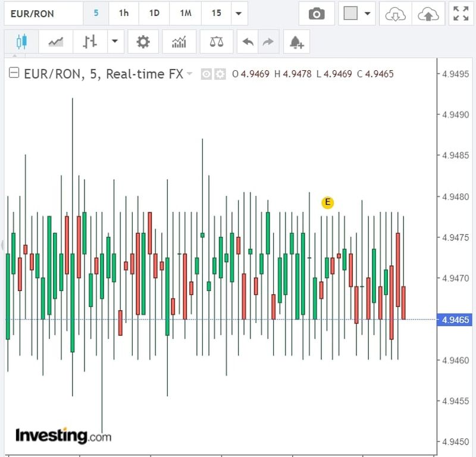The height and width of the screenshot is (457, 476).
Task: Take a chart snapshot with camera icon
Action: pos(317,14)
